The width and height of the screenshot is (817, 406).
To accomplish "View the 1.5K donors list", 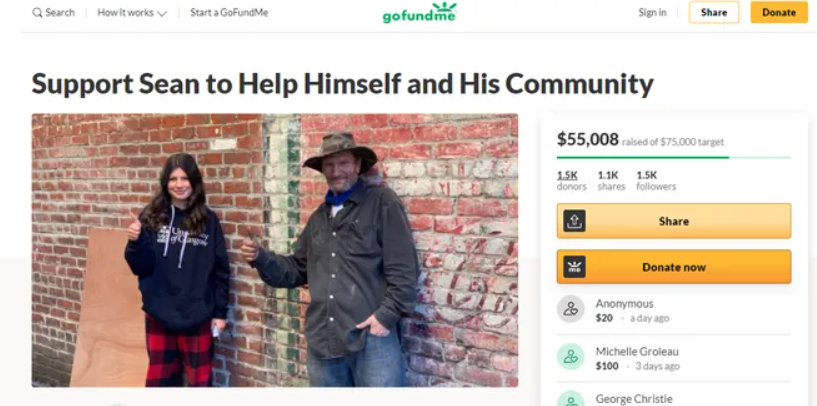I will point(571,180).
